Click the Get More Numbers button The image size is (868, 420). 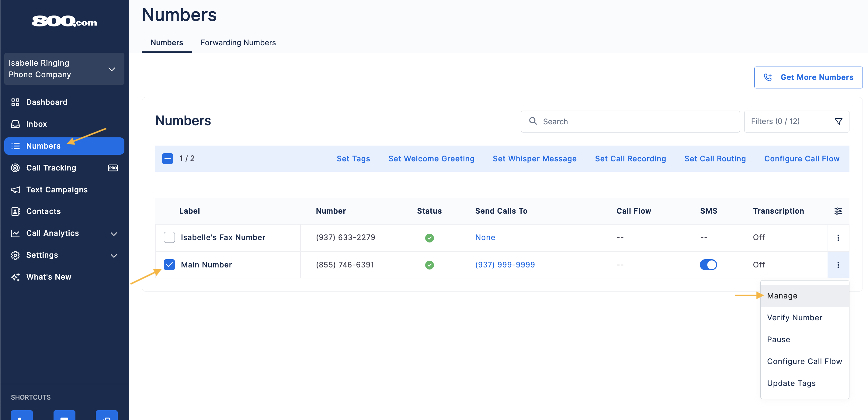pos(808,77)
